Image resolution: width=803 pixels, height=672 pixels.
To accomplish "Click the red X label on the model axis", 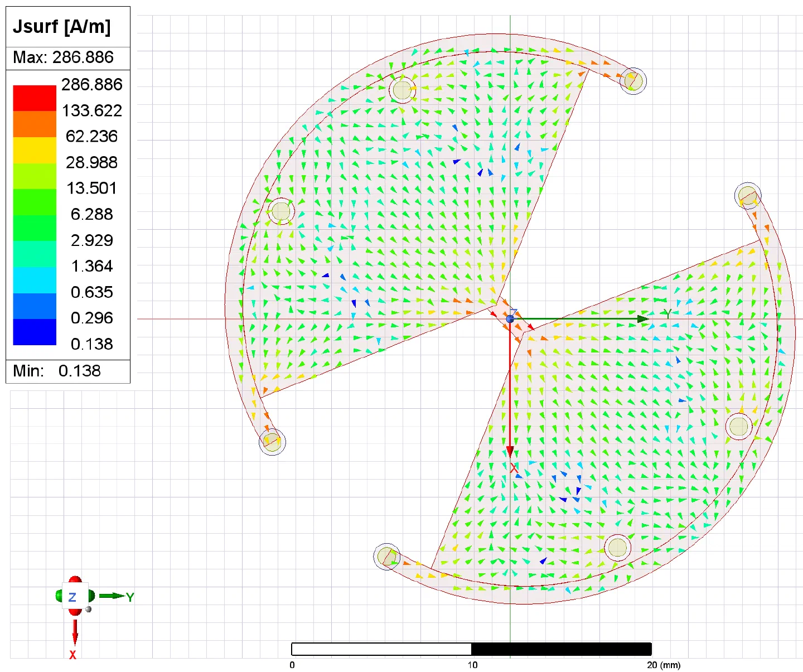I will 514,468.
